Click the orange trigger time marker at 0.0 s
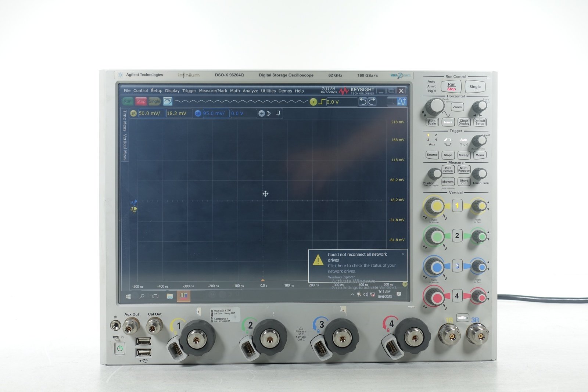This screenshot has height=392, width=588. 263,280
